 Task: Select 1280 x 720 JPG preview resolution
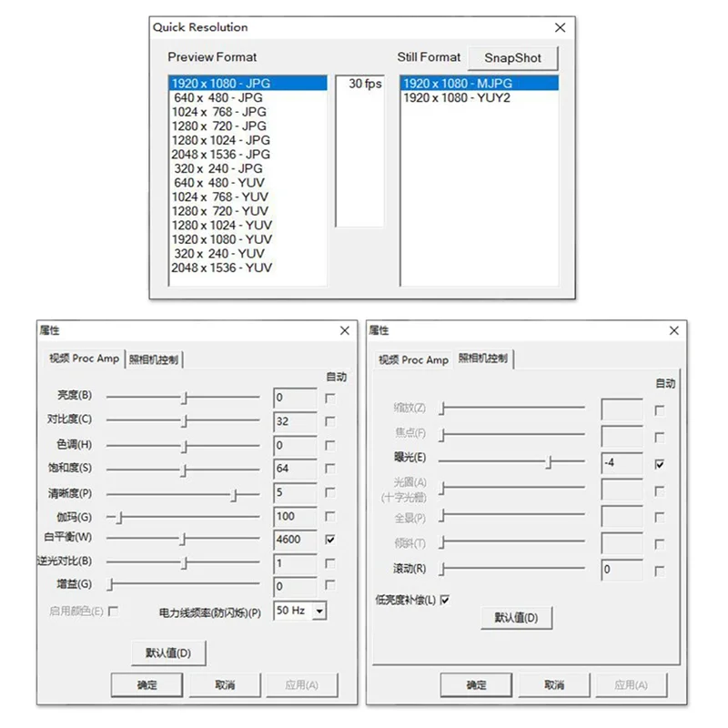(x=221, y=126)
